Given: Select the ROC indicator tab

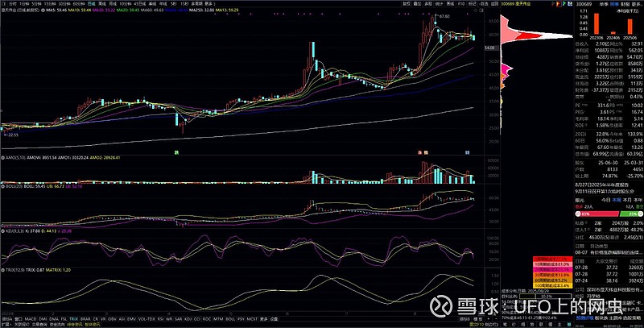Looking at the screenshot, I should coord(207,319).
